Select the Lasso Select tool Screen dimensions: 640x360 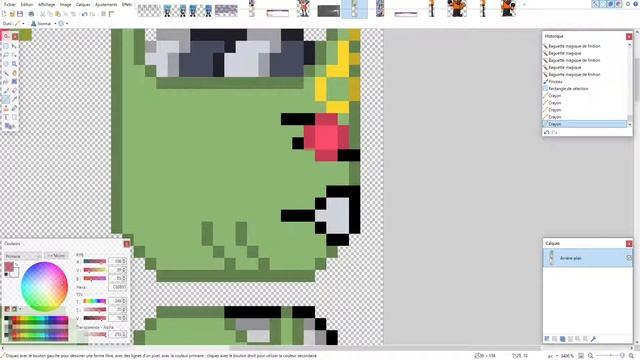pos(6,55)
